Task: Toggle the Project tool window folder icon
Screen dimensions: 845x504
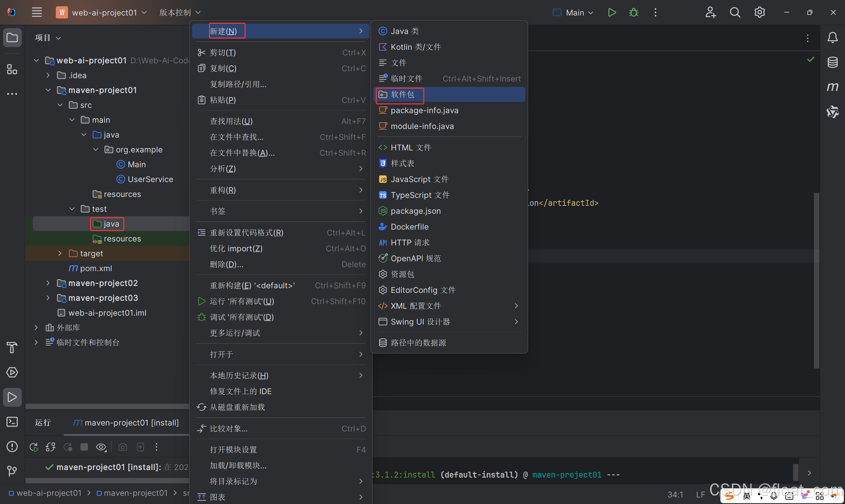Action: [x=12, y=37]
